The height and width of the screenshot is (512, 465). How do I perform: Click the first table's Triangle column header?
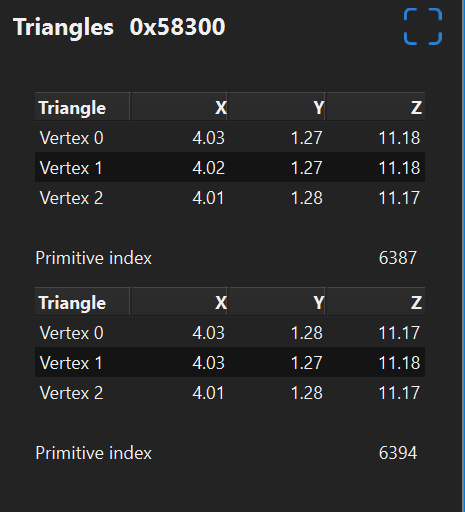tap(82, 107)
